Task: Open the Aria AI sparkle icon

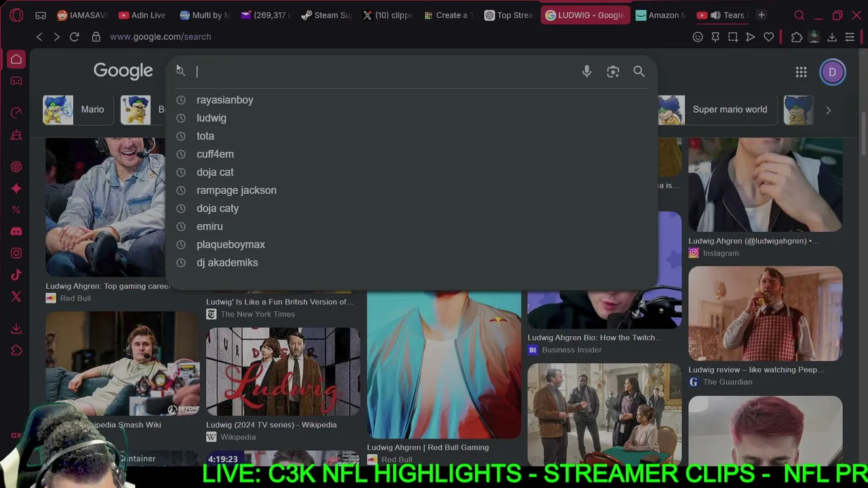Action: tap(16, 188)
